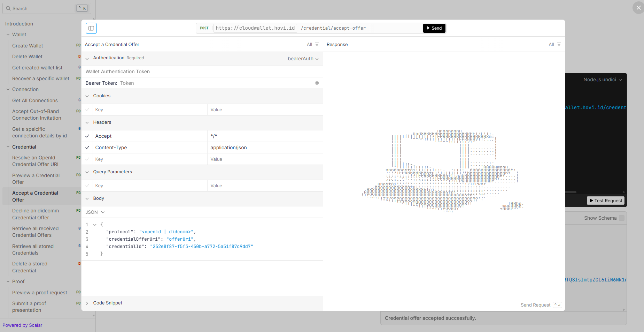Click the Test Request play button

coord(605,201)
